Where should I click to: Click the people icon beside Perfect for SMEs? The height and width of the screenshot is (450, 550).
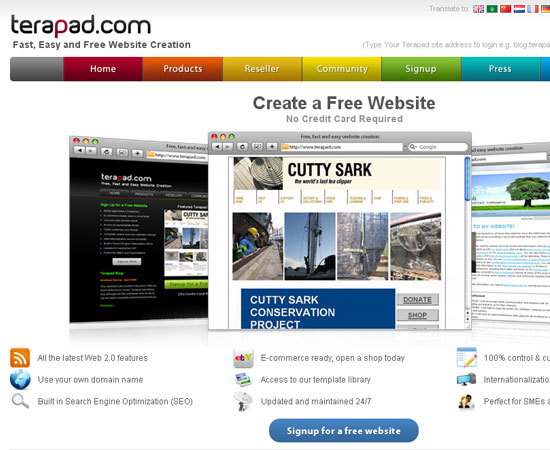click(x=466, y=402)
